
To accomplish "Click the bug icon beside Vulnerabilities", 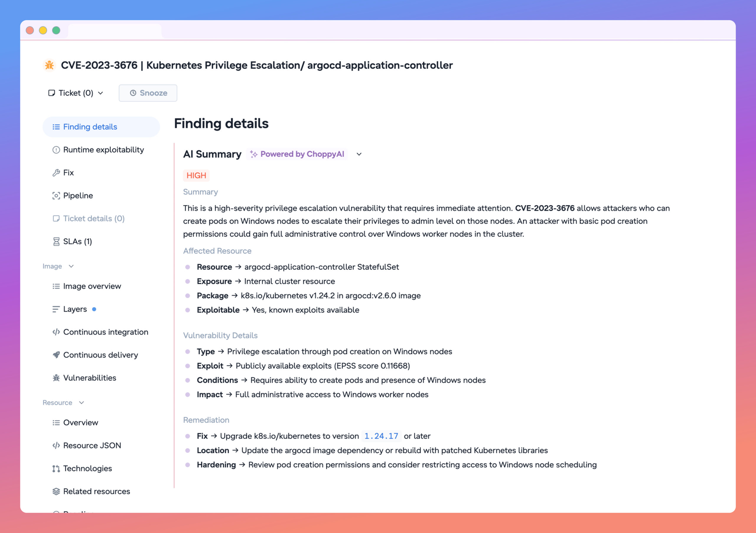I will click(56, 378).
